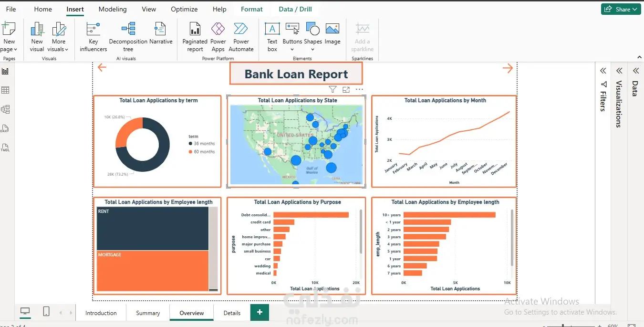Open DAX query view in sidebar
This screenshot has height=327, width=644.
coord(5,128)
